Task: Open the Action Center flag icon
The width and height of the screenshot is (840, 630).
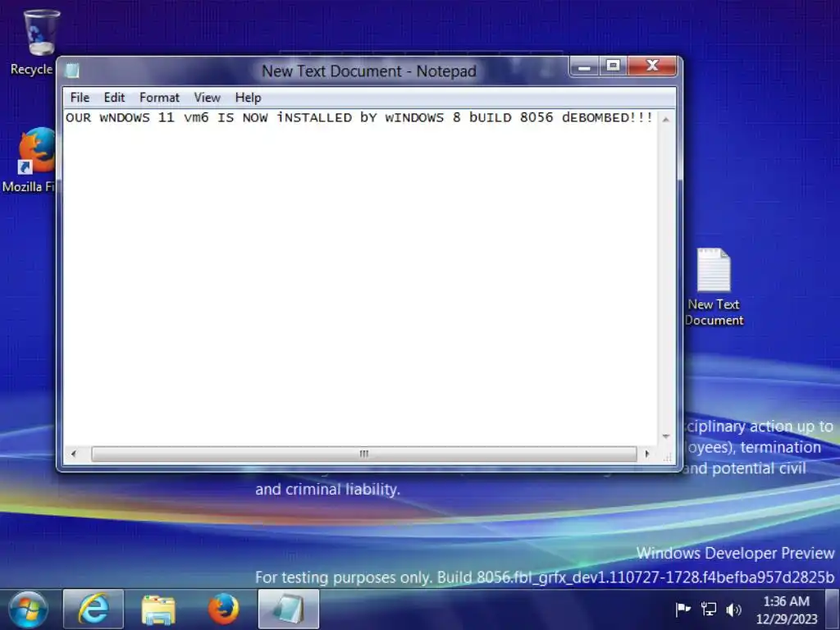Action: tap(683, 609)
